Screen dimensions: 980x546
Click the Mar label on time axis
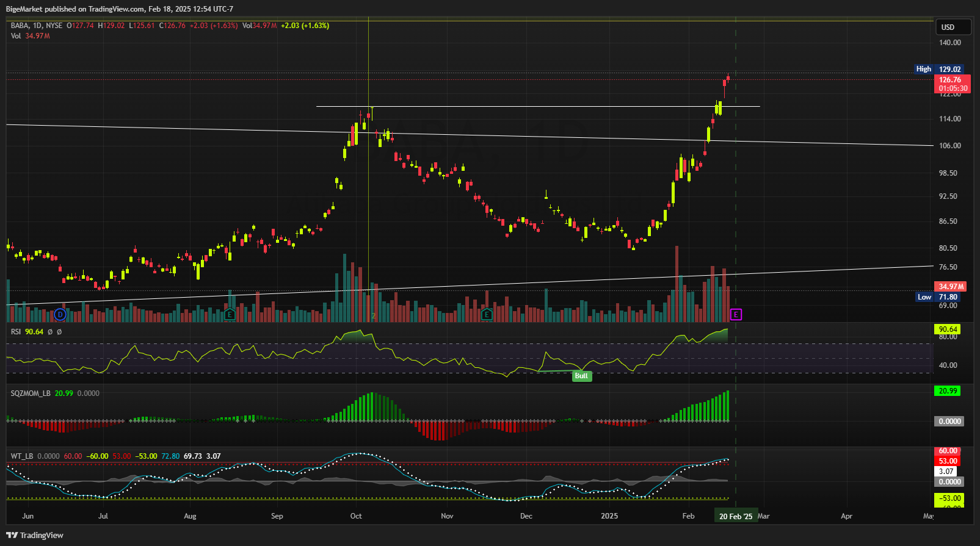(x=764, y=516)
